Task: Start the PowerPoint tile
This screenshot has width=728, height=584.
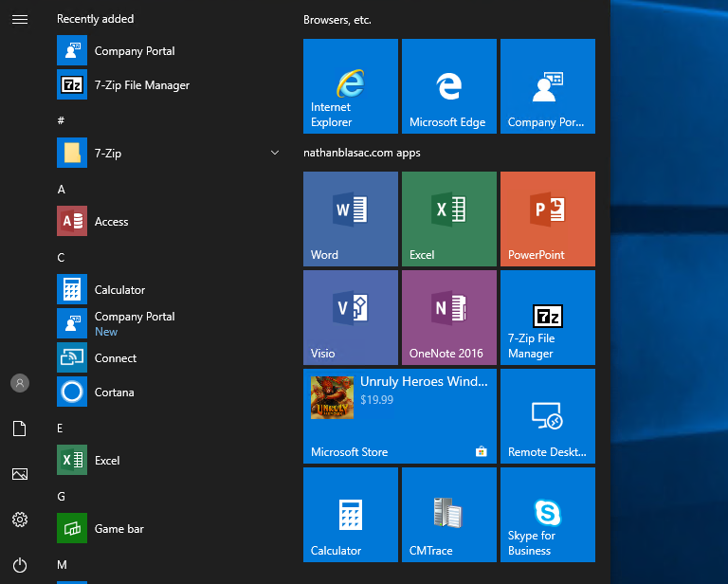Action: (547, 219)
